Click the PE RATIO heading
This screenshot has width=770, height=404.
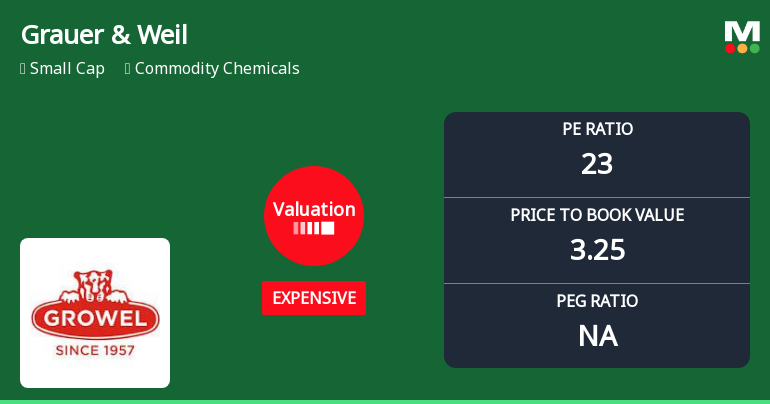click(597, 129)
